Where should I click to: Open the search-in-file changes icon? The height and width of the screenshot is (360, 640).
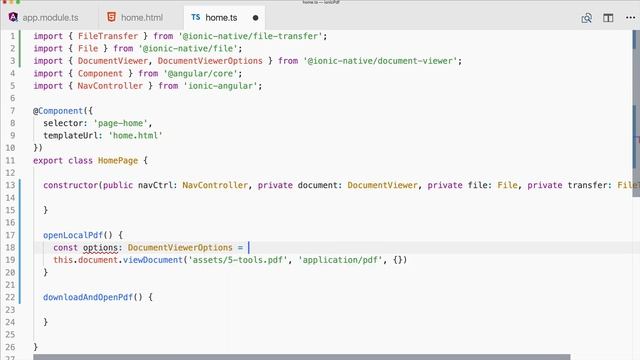point(587,18)
